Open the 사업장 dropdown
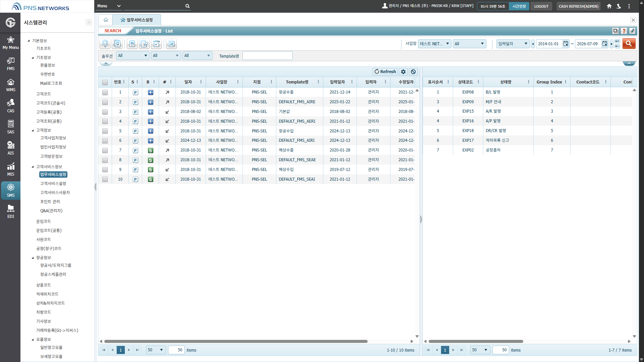This screenshot has width=644, height=362. click(434, 44)
